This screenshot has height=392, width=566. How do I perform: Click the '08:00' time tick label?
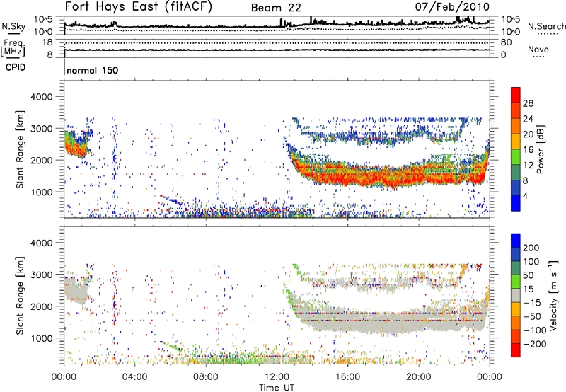(205, 377)
